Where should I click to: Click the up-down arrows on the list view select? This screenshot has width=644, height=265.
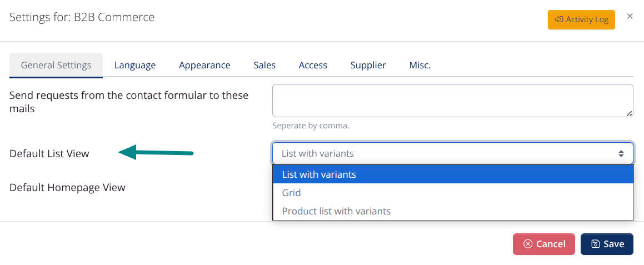click(621, 153)
